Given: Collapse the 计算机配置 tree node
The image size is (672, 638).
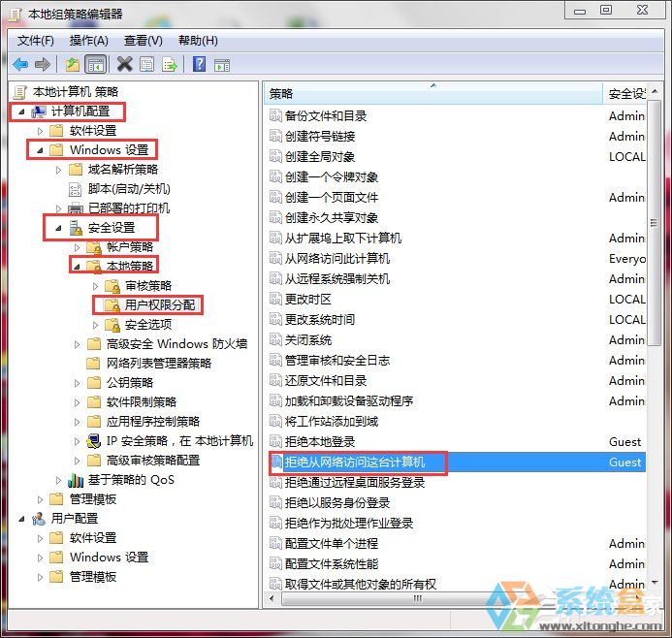Looking at the screenshot, I should click(21, 112).
